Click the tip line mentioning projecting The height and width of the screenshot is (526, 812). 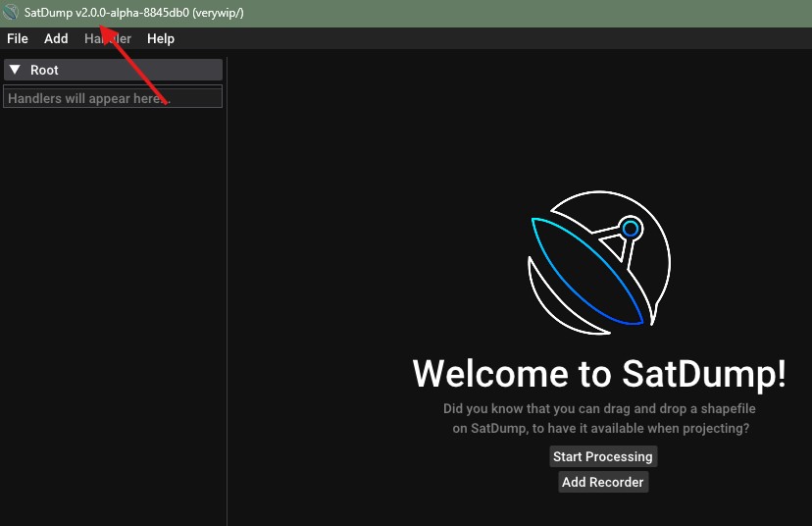pos(599,428)
